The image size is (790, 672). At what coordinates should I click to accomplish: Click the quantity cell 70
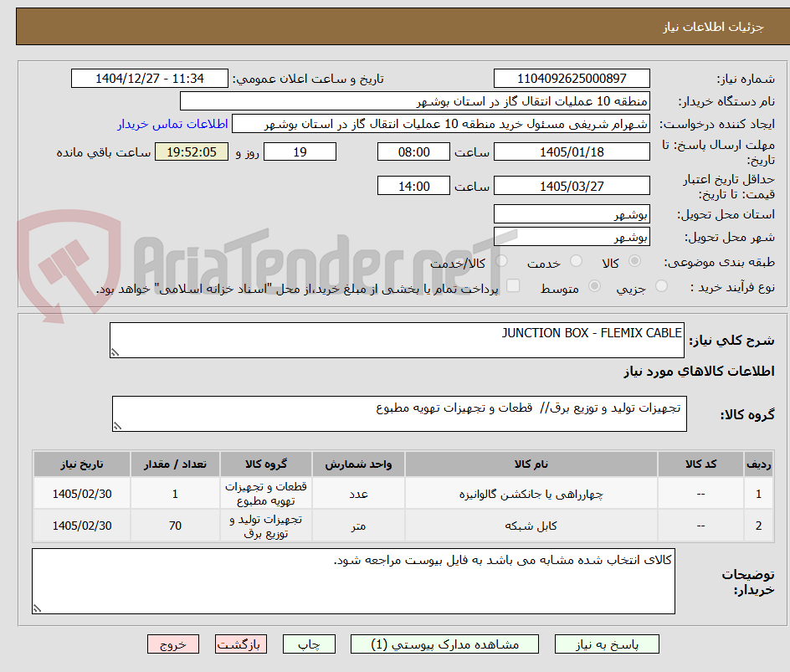click(175, 526)
